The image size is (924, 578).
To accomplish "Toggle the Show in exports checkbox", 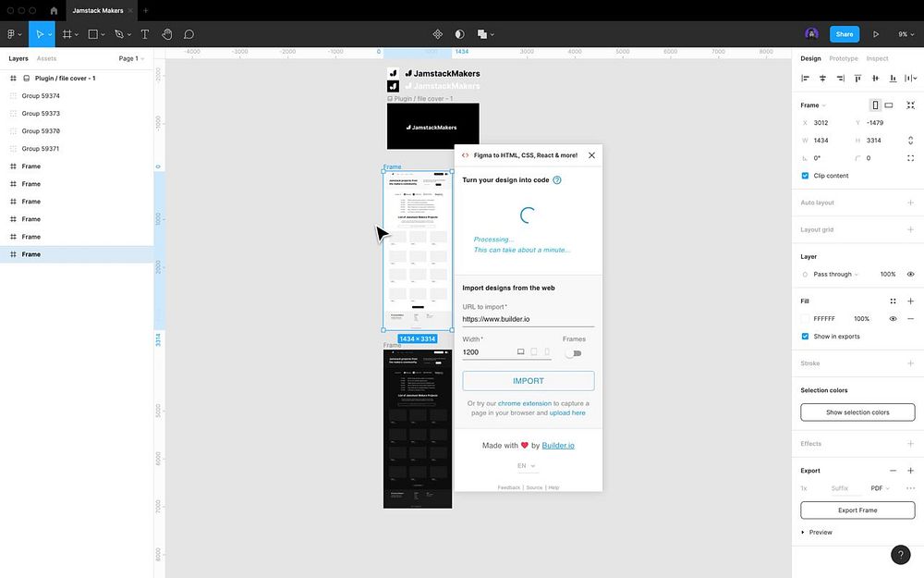I will point(805,337).
